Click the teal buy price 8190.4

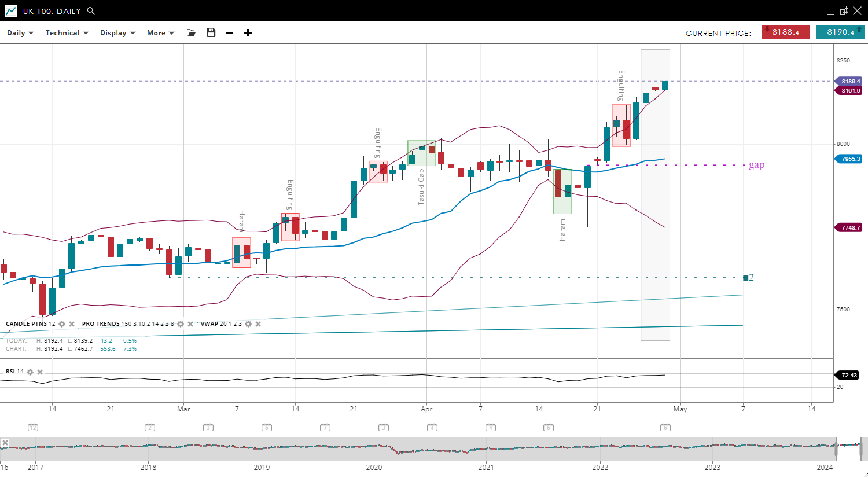[840, 32]
